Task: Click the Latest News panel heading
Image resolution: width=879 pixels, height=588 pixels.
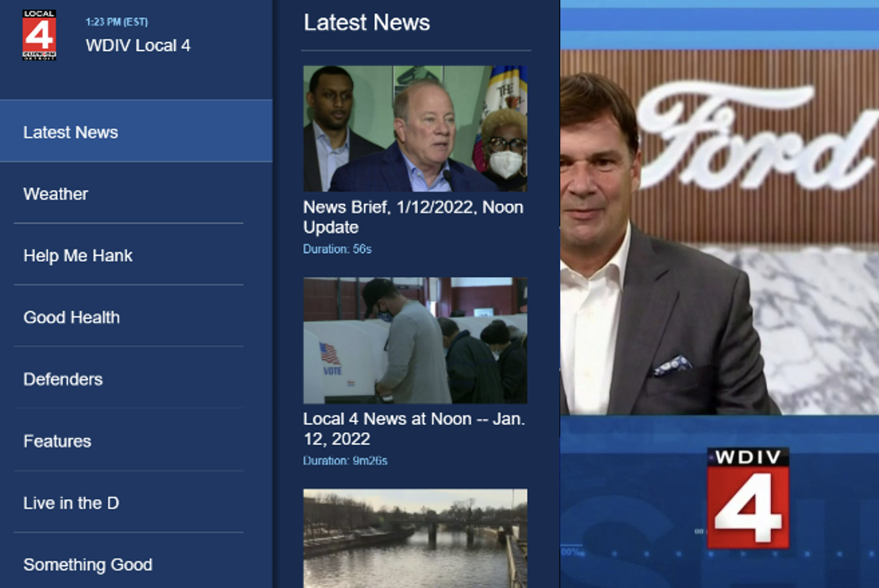Action: click(366, 22)
